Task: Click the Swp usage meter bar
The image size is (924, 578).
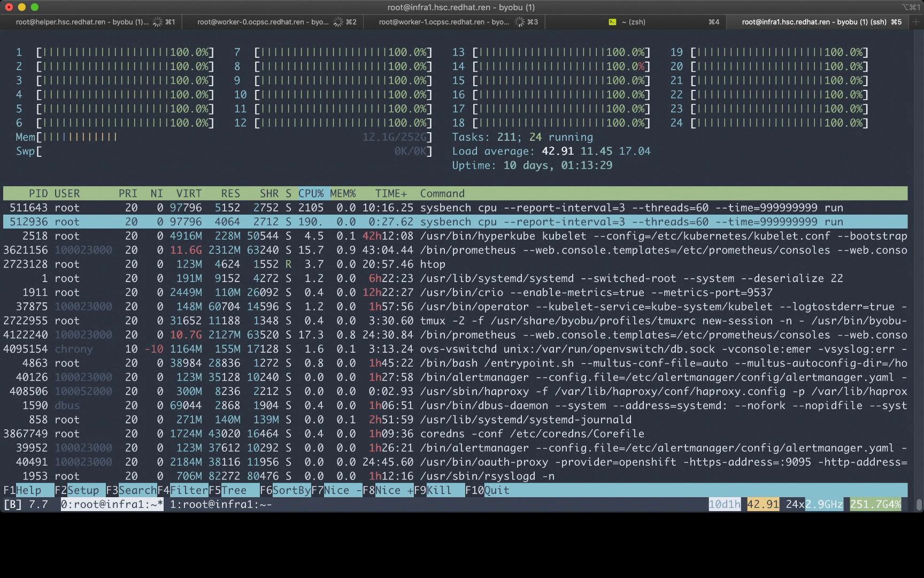Action: [224, 151]
